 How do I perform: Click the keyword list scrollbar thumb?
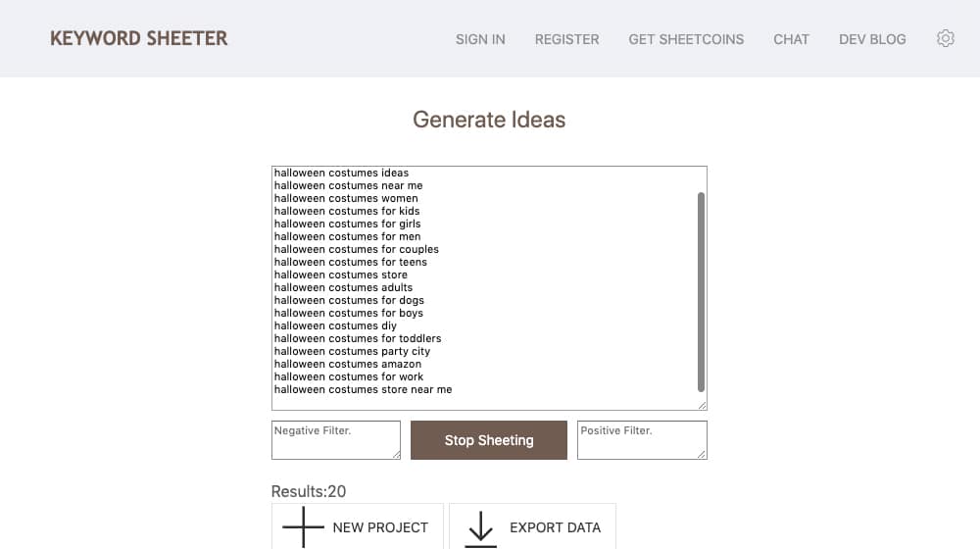tap(701, 292)
